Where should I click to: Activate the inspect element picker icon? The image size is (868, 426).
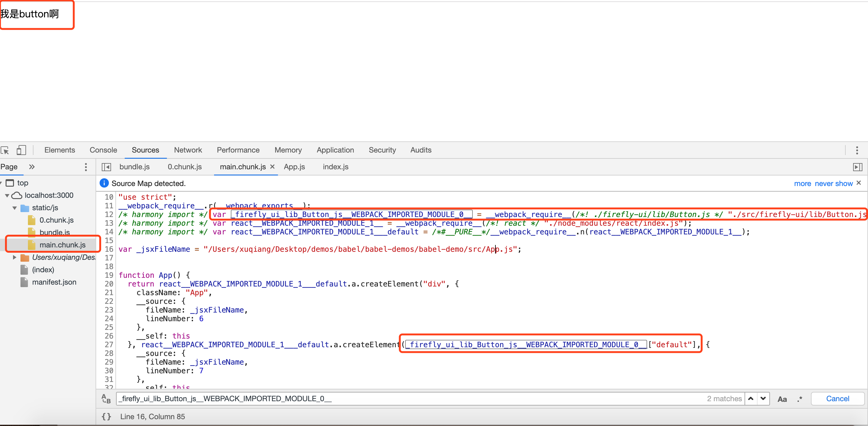pyautogui.click(x=5, y=150)
